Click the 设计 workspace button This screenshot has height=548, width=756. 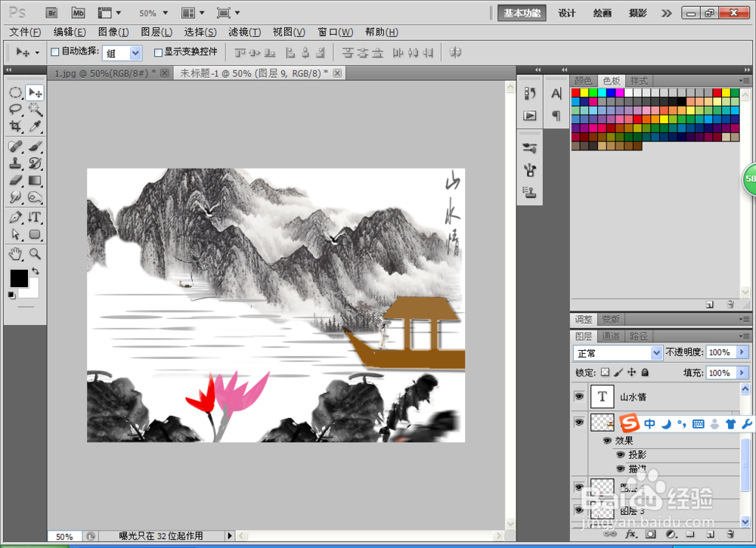[566, 13]
